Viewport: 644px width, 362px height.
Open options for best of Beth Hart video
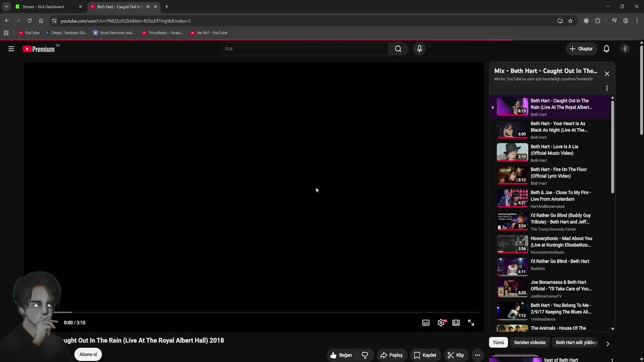612,360
